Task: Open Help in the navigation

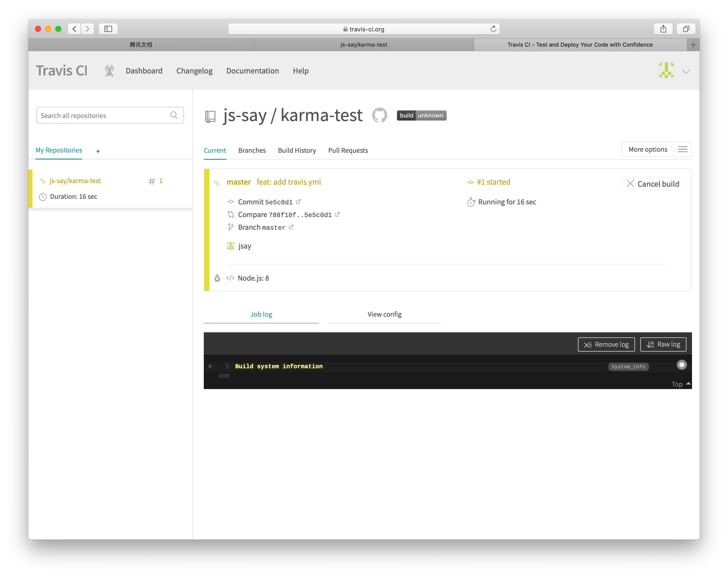Action: (301, 70)
